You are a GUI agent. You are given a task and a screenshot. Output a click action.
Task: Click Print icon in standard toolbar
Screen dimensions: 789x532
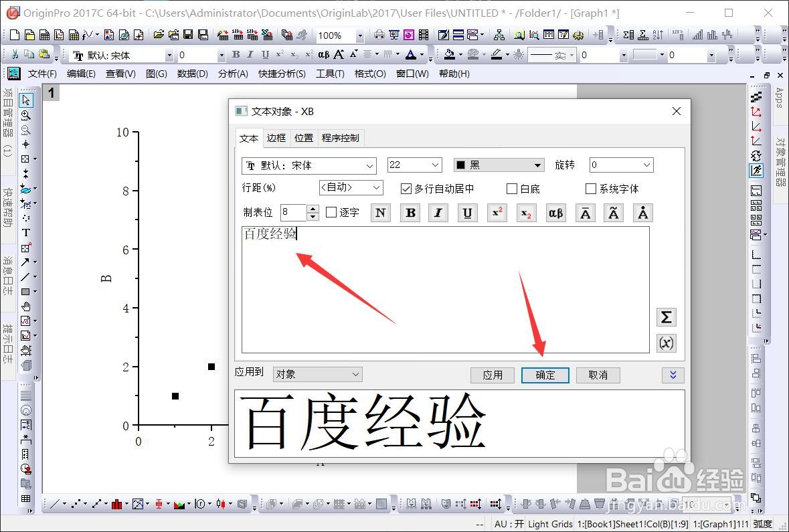[379, 35]
